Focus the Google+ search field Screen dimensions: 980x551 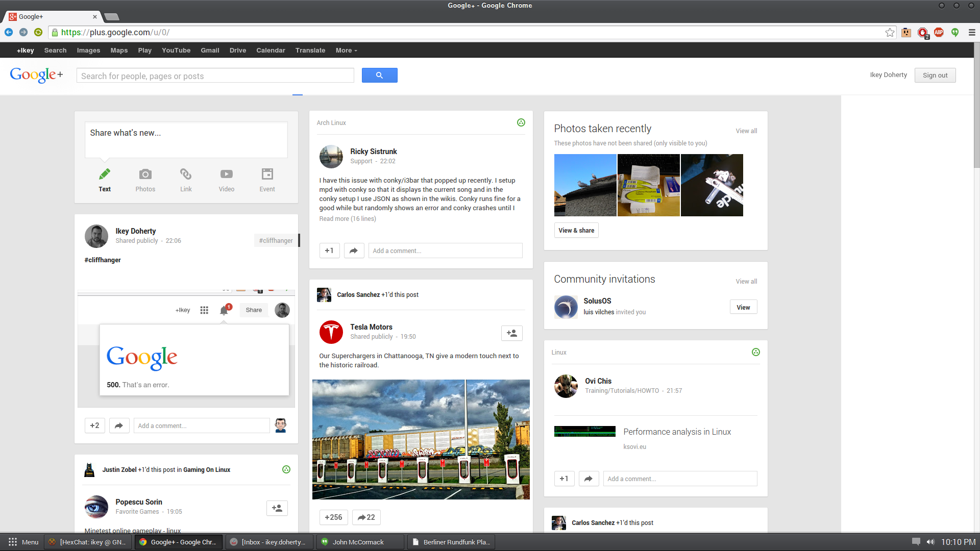[215, 76]
